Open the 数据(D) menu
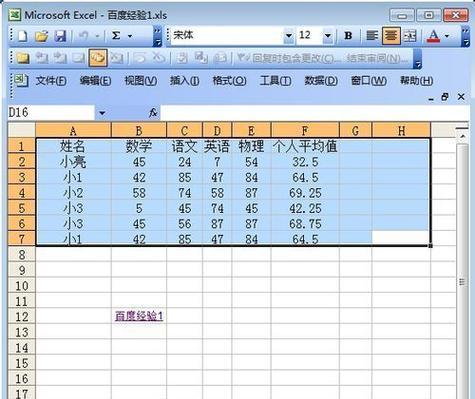This screenshot has width=475, height=399. [x=321, y=81]
